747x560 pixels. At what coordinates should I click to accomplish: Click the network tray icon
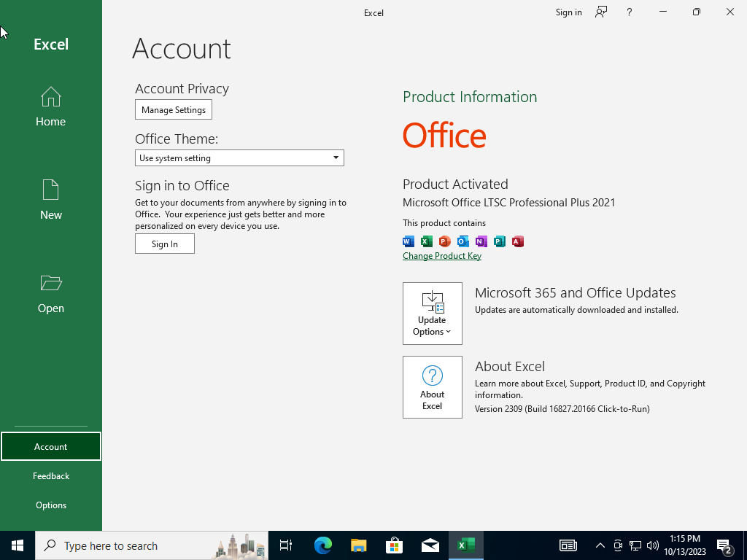(x=635, y=545)
